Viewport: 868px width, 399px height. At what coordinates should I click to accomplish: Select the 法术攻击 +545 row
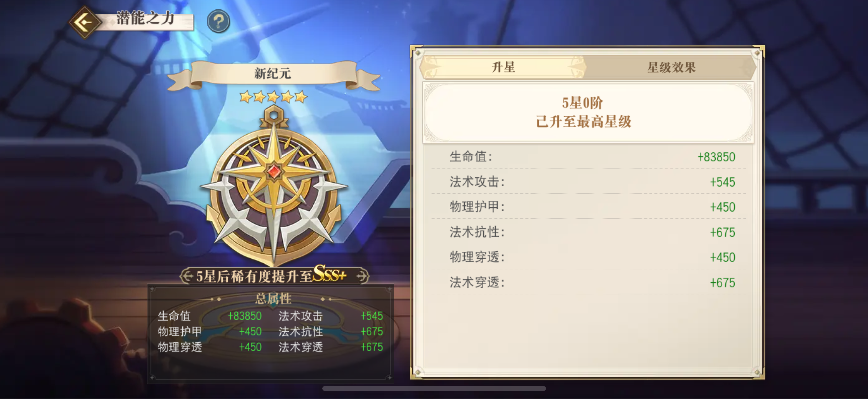point(588,182)
